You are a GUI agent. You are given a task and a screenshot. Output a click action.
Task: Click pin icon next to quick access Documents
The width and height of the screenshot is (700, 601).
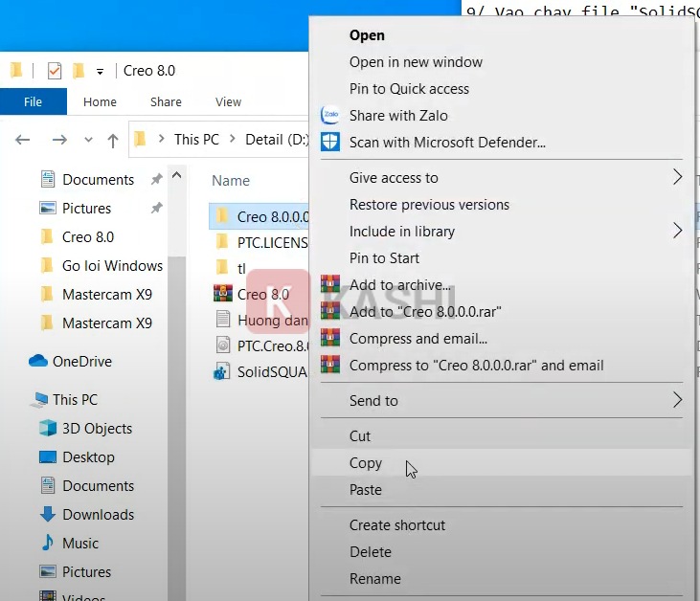pyautogui.click(x=156, y=179)
